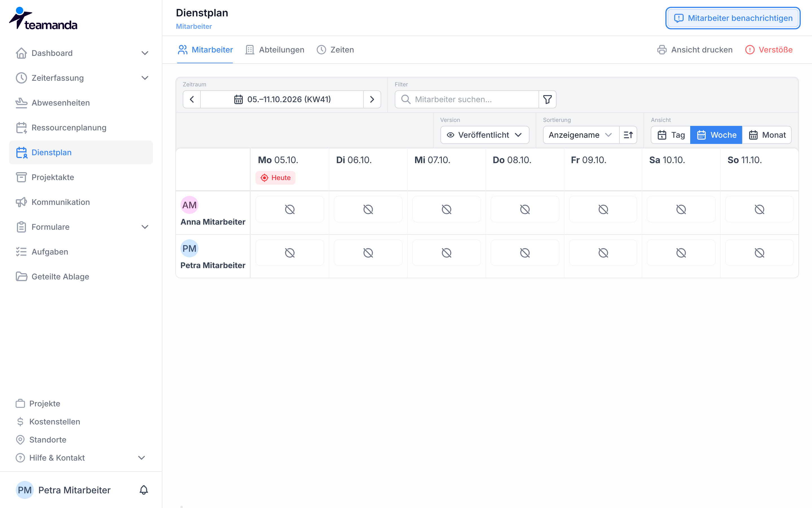Open the Anzeigename sorting dropdown

click(x=581, y=135)
